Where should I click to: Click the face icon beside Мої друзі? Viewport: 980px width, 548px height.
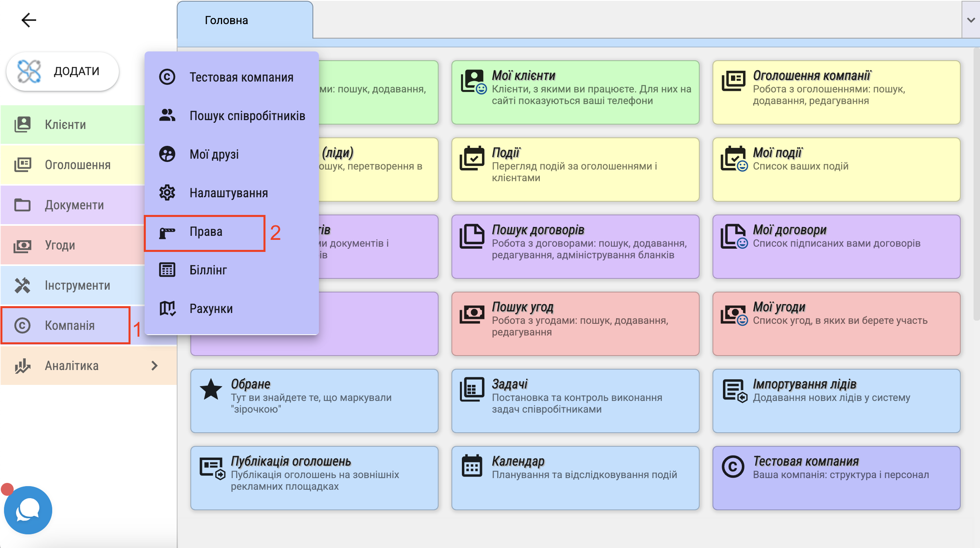(167, 154)
